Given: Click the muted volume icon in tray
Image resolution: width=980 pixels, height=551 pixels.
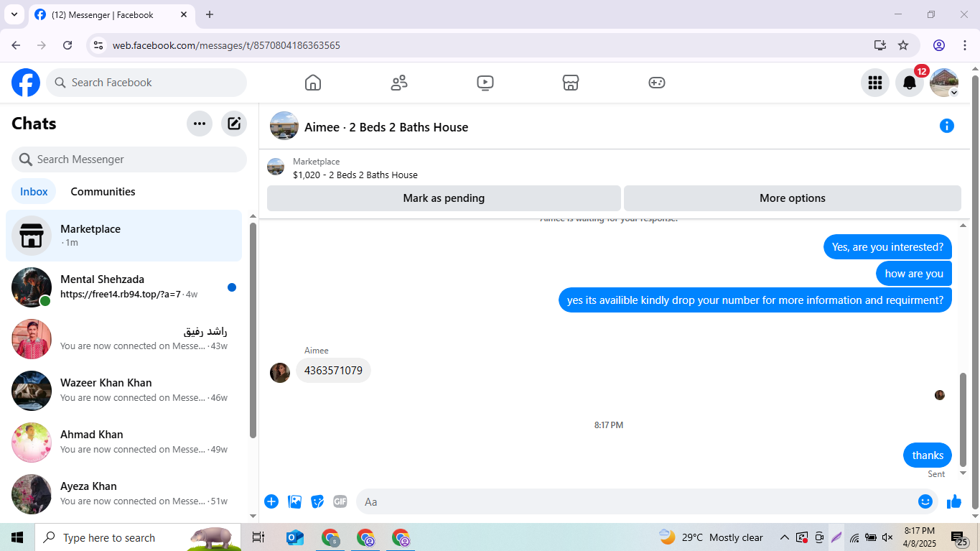Looking at the screenshot, I should pos(887,537).
